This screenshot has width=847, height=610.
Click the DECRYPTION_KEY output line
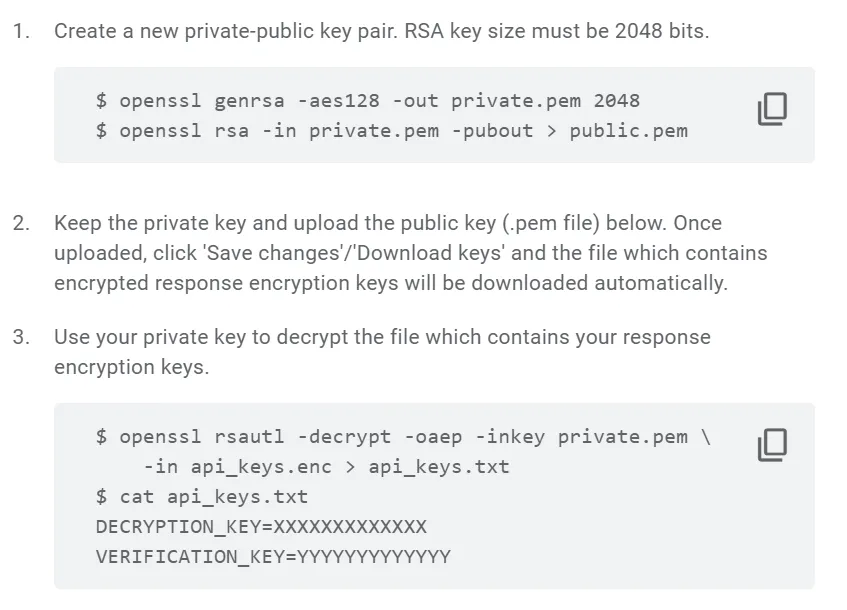pyautogui.click(x=261, y=527)
